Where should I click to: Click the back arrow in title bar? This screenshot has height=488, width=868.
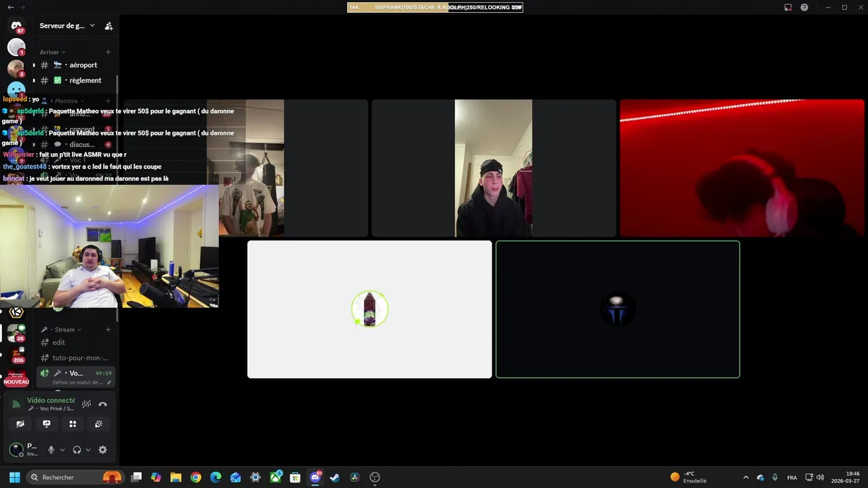(x=10, y=7)
